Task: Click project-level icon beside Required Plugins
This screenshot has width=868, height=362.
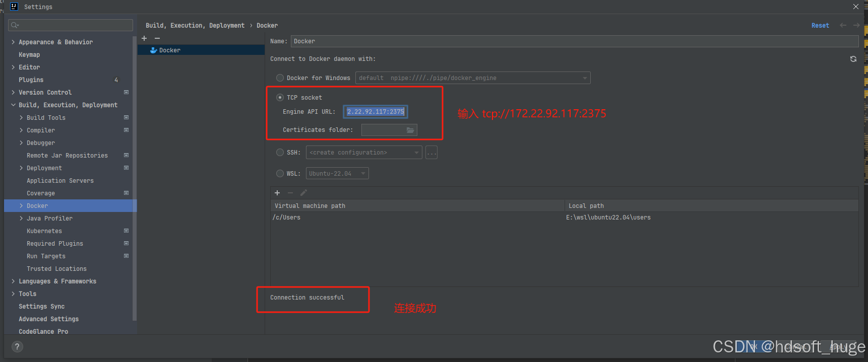Action: 126,244
